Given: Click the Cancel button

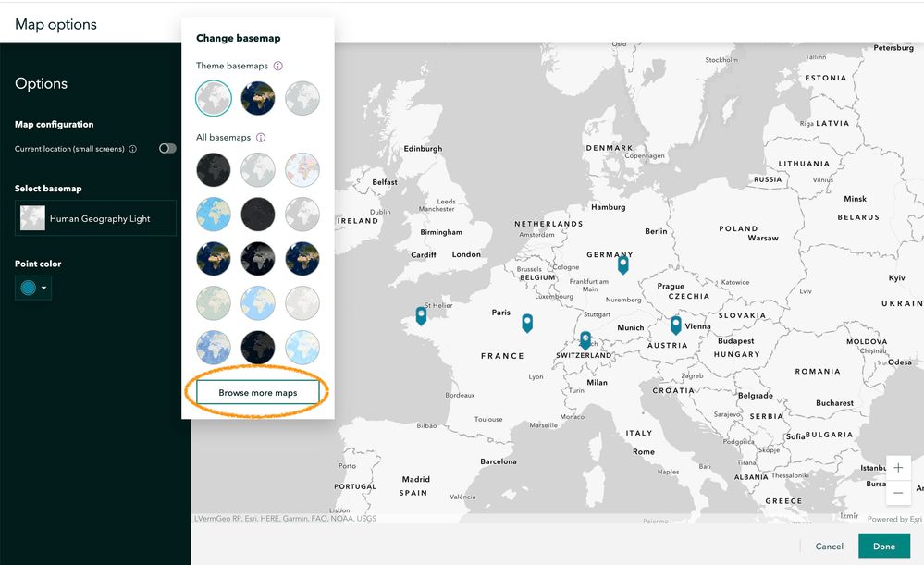Looking at the screenshot, I should pos(829,547).
